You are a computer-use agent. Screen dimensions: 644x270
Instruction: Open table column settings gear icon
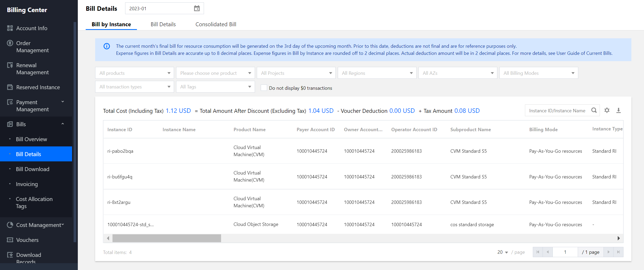(607, 110)
